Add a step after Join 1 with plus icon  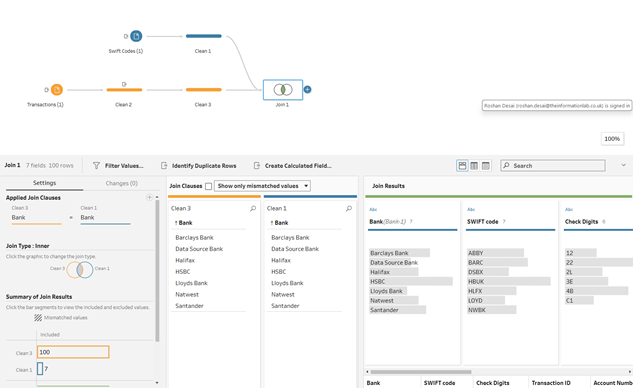click(308, 90)
